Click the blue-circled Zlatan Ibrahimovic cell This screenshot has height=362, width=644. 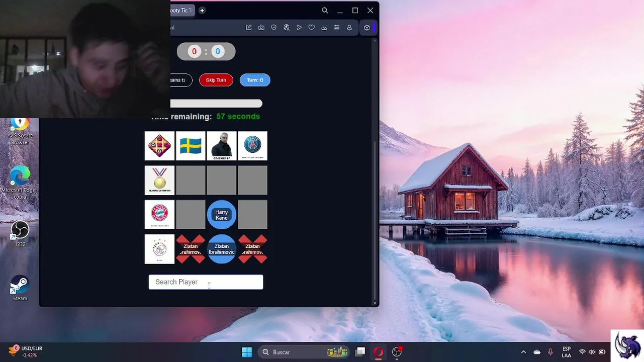222,249
